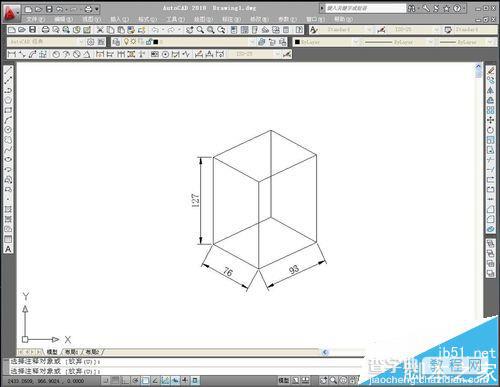Select the Linear dimension tool
500x387 pixels.
pos(12,54)
